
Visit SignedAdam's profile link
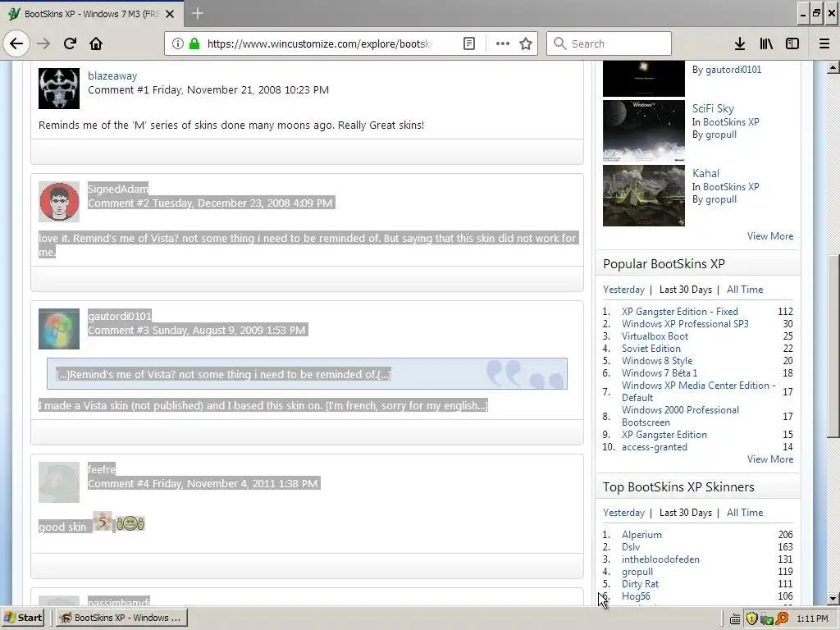(118, 189)
